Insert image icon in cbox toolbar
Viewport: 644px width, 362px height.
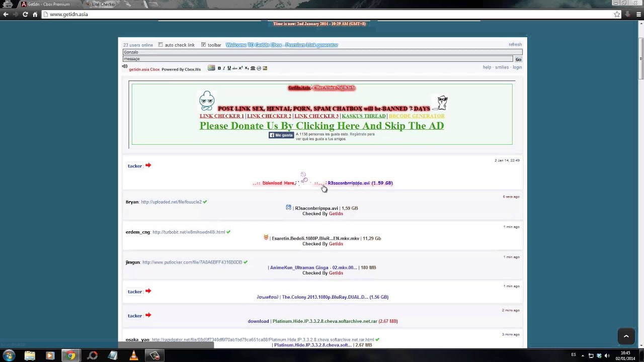tap(265, 68)
